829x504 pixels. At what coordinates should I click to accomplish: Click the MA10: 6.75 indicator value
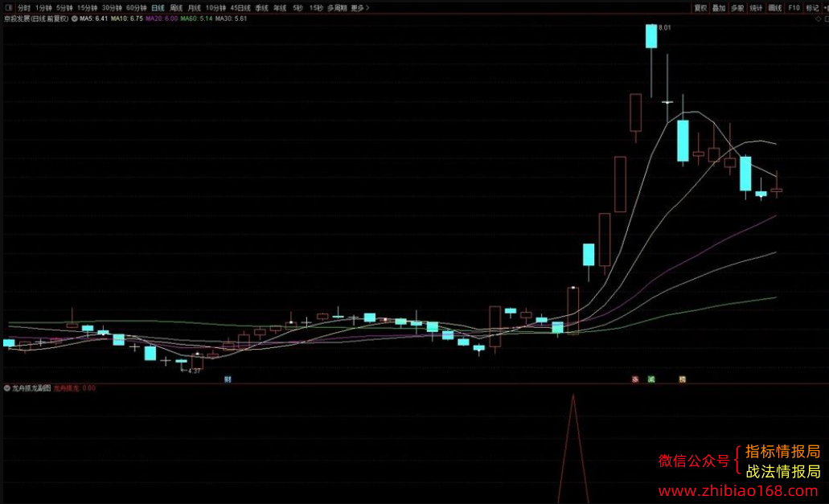(x=127, y=18)
